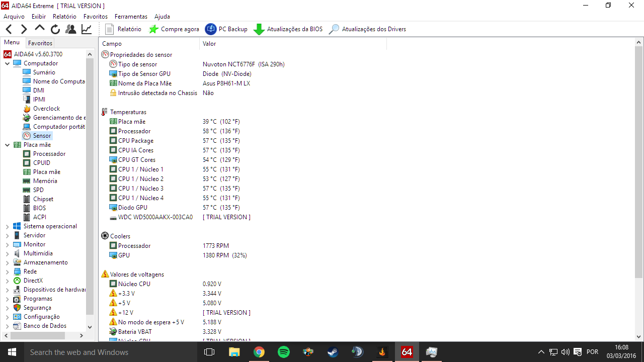Image resolution: width=644 pixels, height=362 pixels.
Task: Open the Exibir menu
Action: coord(39,17)
